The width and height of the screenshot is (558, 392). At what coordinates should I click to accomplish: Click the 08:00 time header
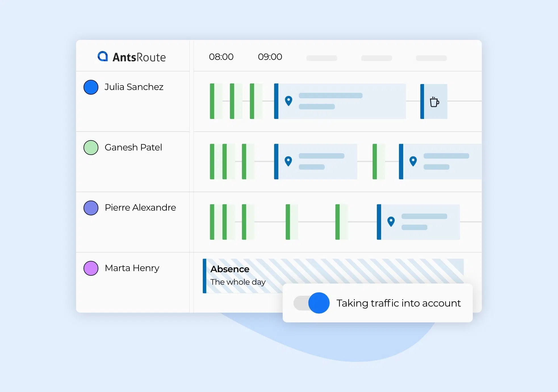[x=221, y=57]
